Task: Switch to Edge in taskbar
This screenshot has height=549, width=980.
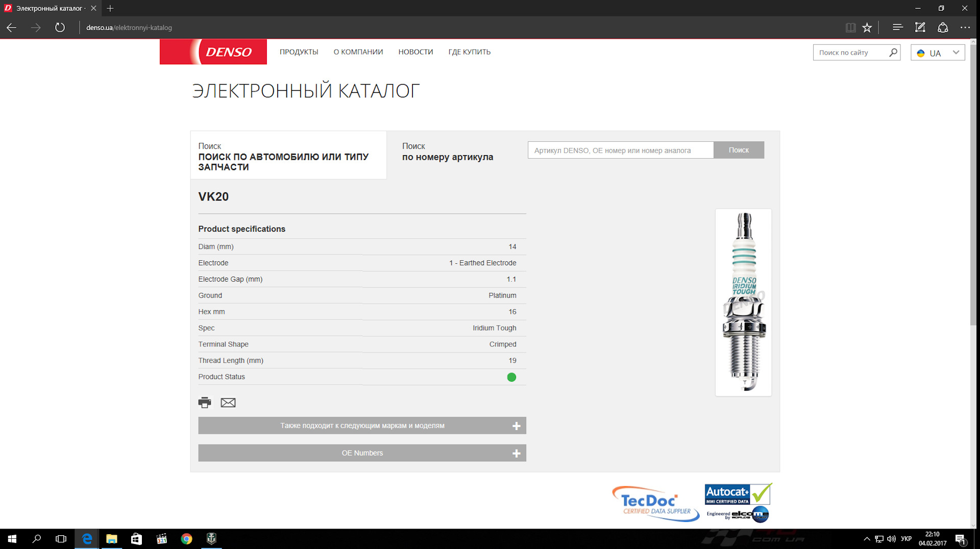Action: 87,539
